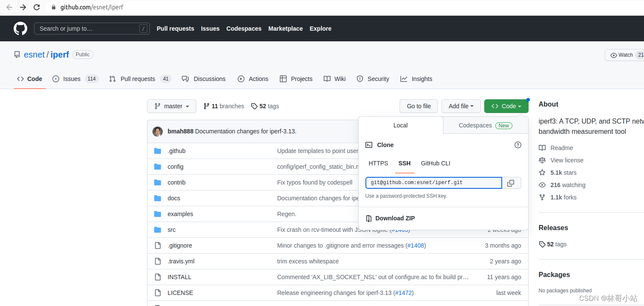This screenshot has width=644, height=306.
Task: Click the Go to file button
Action: pyautogui.click(x=419, y=106)
